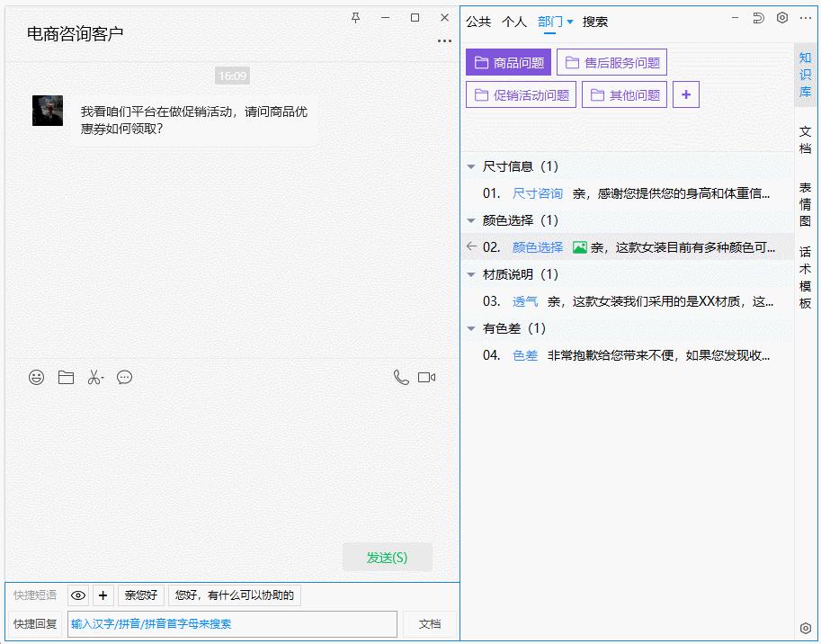Click the left arrow beside entry 02
Image resolution: width=821 pixels, height=644 pixels.
tap(471, 246)
